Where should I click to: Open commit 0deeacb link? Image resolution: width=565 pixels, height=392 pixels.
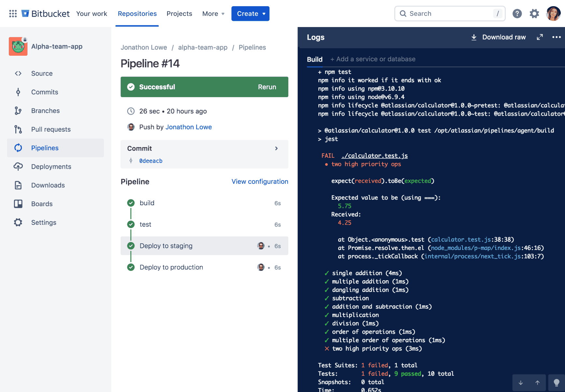(151, 161)
